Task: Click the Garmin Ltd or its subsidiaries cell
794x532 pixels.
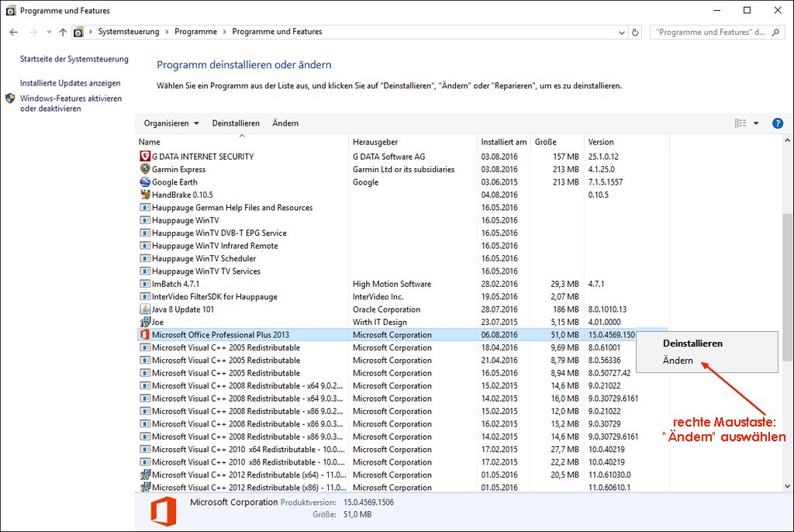Action: (x=403, y=169)
